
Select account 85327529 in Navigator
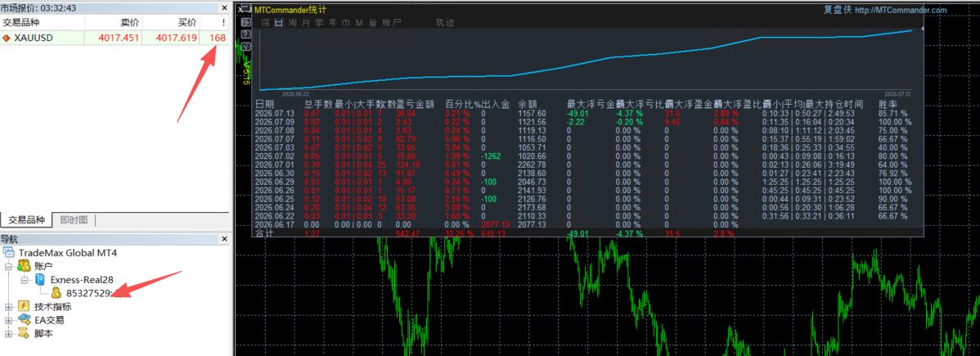tap(88, 293)
